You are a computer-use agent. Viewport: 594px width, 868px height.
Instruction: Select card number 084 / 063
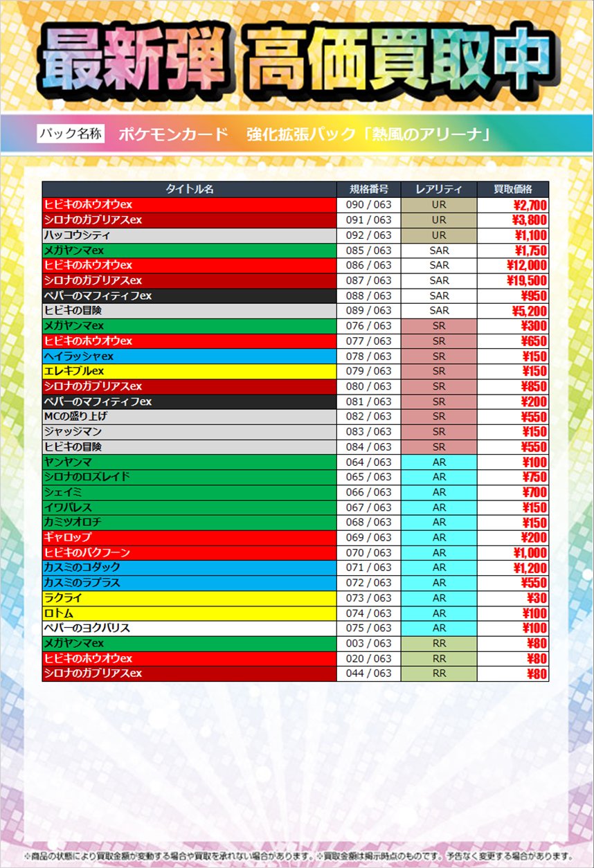click(x=369, y=447)
